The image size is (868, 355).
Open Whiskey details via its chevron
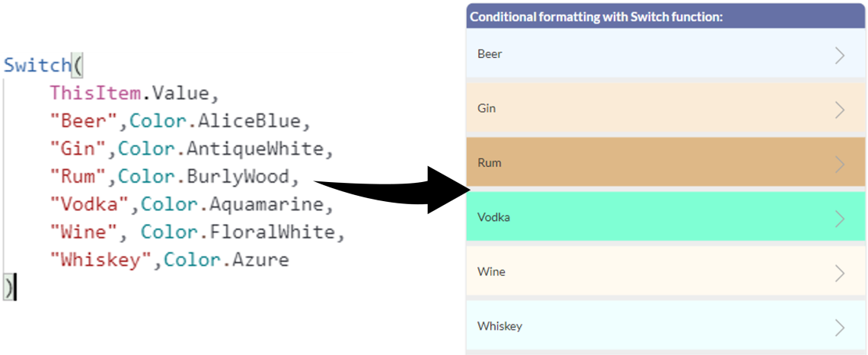[x=840, y=328]
